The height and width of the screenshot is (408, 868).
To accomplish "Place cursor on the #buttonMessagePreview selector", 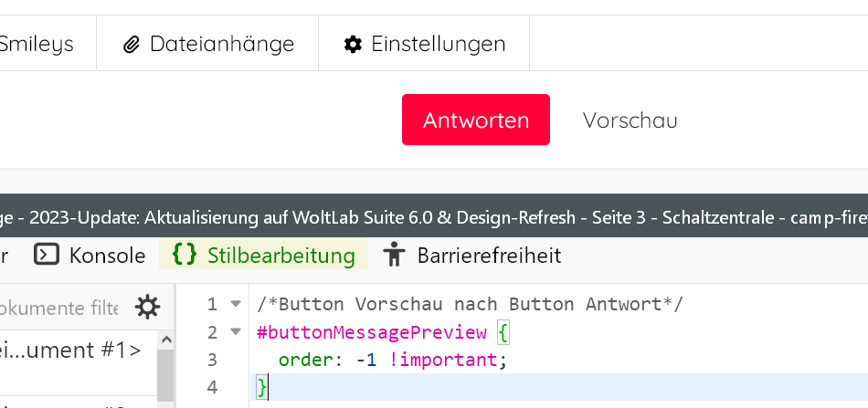I will tap(371, 332).
